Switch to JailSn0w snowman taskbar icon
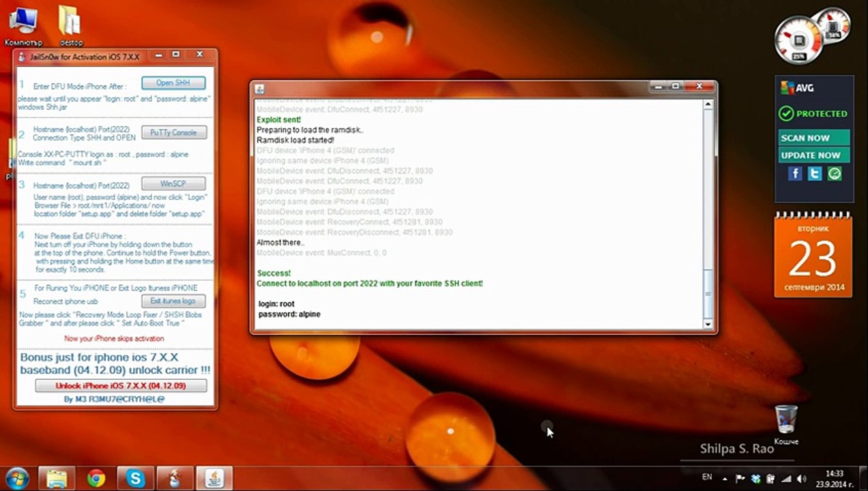The width and height of the screenshot is (868, 491). (x=175, y=478)
